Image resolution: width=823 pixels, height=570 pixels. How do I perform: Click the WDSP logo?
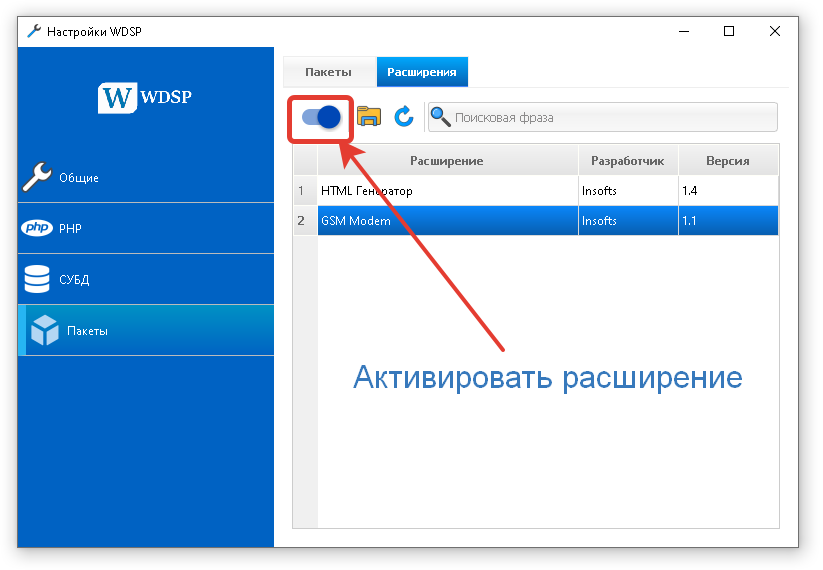click(x=145, y=97)
